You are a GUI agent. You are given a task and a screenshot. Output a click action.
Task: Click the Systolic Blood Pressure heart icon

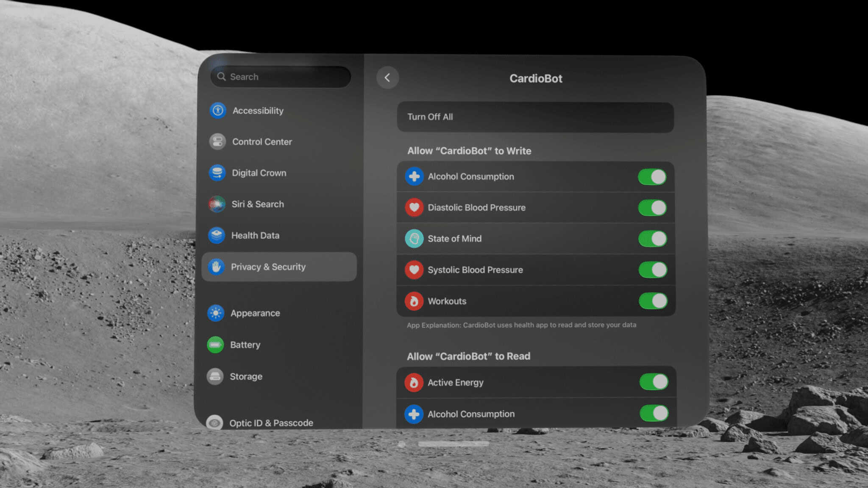point(414,270)
